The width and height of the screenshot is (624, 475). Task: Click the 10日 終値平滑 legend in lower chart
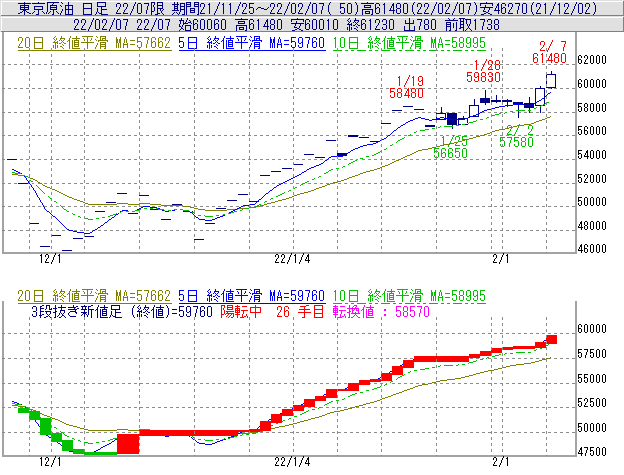[x=409, y=296]
